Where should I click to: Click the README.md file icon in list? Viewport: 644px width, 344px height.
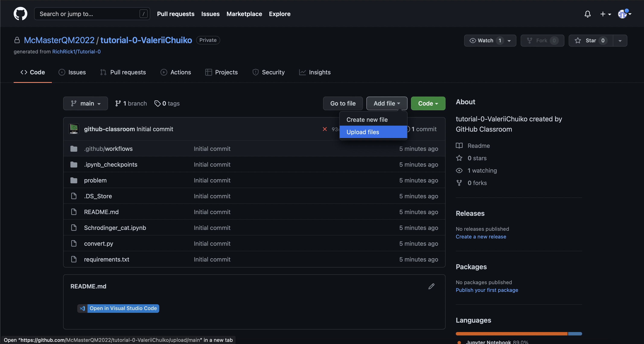click(74, 212)
